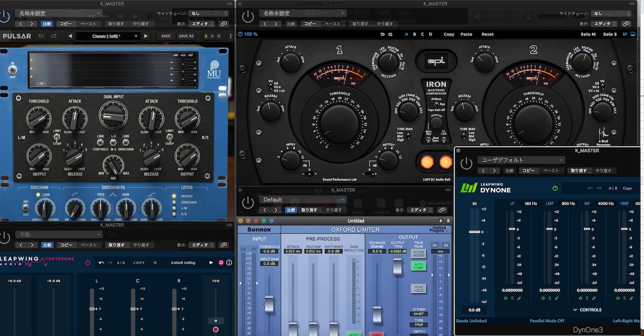Click the CenterOne next preset play icon

pyautogui.click(x=212, y=262)
